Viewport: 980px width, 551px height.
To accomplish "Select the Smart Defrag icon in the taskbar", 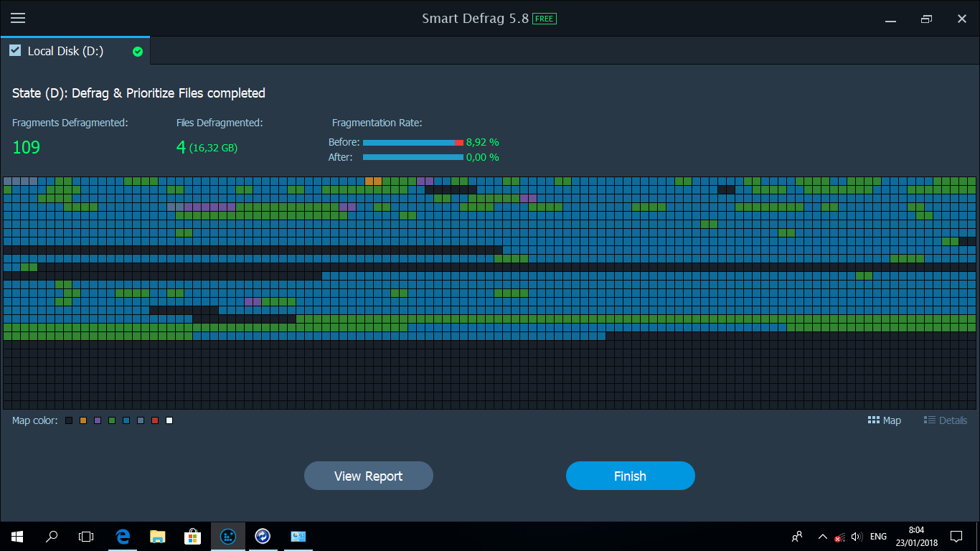I will (x=227, y=536).
